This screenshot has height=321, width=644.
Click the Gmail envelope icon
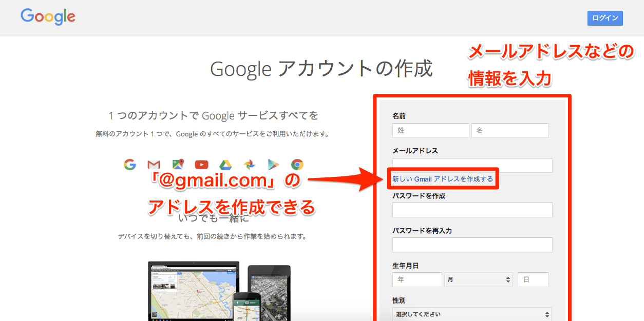pos(154,165)
